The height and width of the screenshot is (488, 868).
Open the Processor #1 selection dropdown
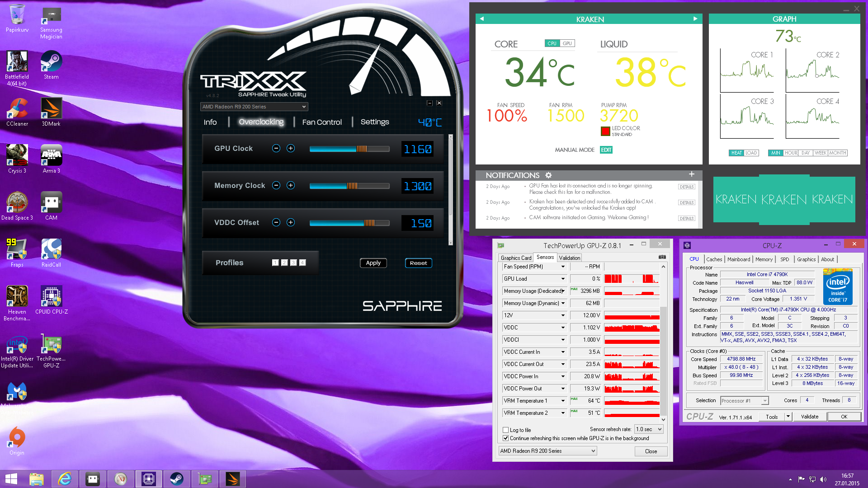[744, 401]
